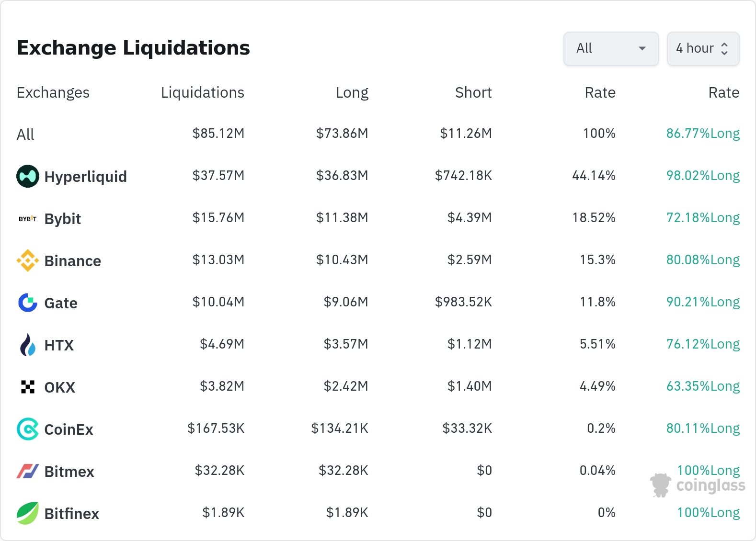Click the Bitmex logo icon
756x541 pixels.
pos(28,471)
